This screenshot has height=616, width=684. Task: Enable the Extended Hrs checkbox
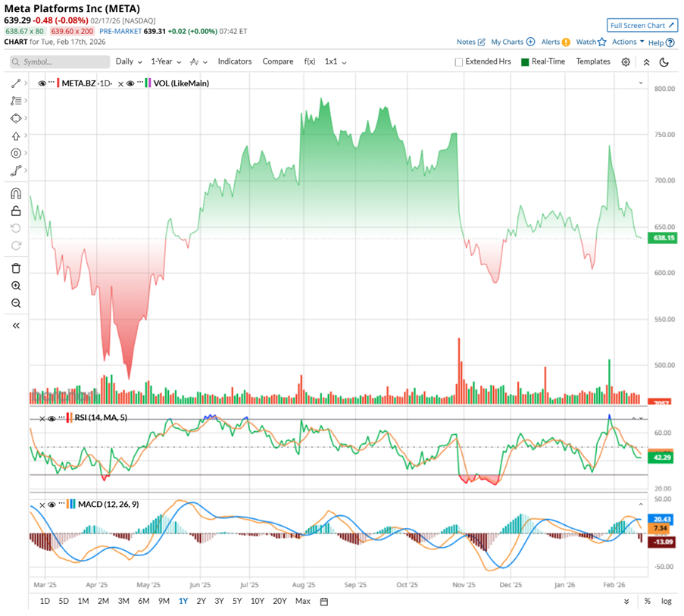458,62
